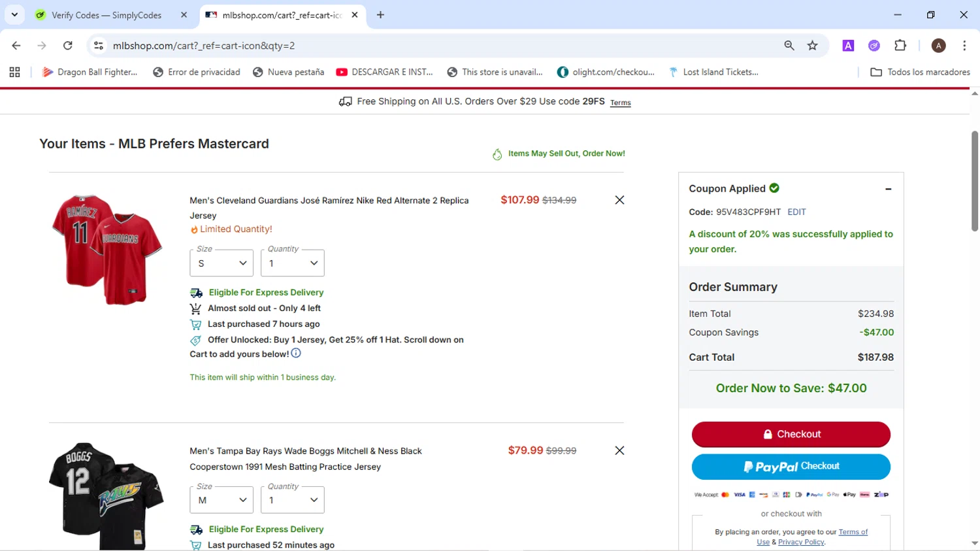Open the purple A extension icon
Screen dimensions: 980x551
click(848, 46)
